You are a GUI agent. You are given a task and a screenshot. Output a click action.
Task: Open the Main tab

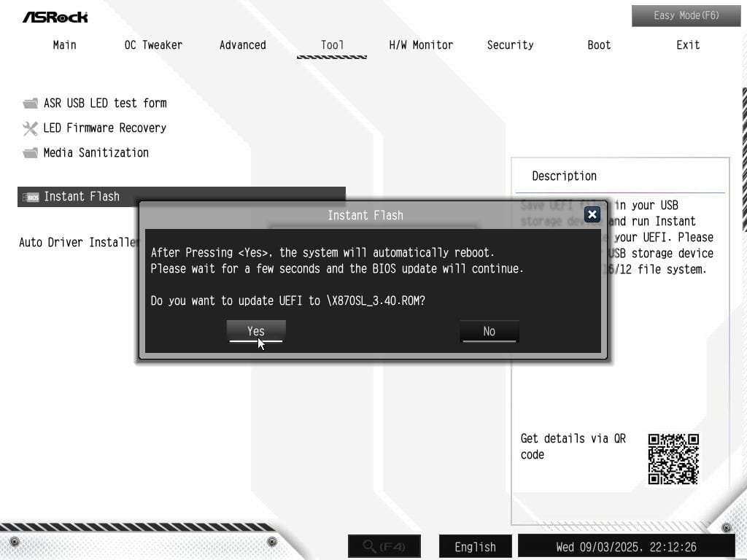[64, 45]
